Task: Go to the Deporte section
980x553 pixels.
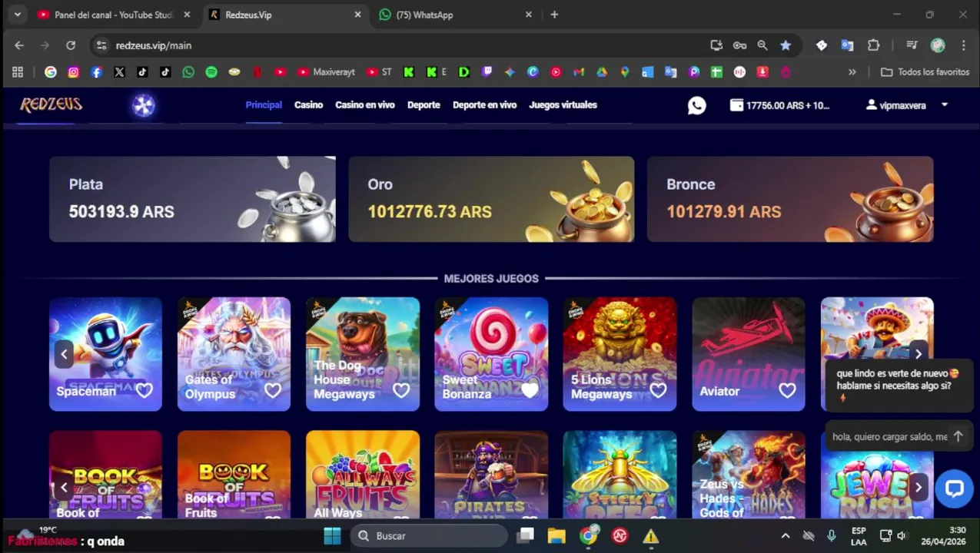Action: click(x=424, y=105)
